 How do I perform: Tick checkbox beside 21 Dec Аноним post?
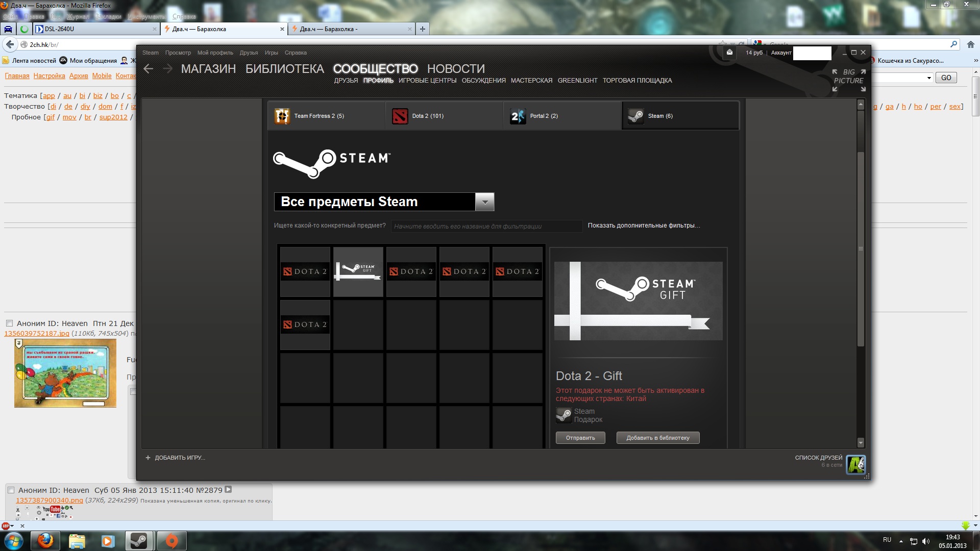click(9, 323)
